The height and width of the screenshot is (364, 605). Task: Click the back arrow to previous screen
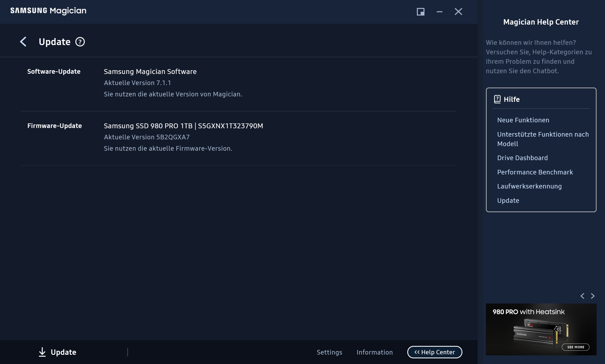tap(22, 42)
